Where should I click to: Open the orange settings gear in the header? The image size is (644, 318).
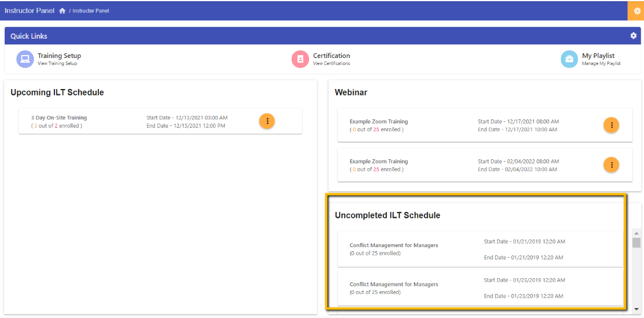pos(637,11)
